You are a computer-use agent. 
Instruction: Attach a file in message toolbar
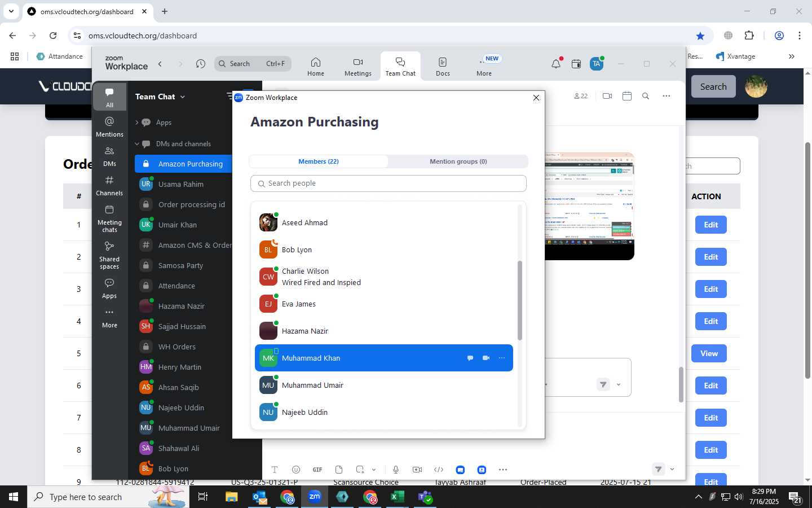tap(339, 470)
